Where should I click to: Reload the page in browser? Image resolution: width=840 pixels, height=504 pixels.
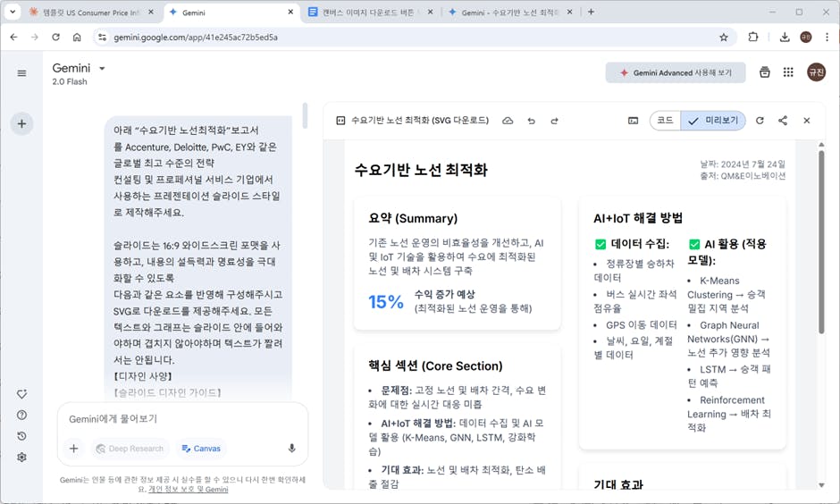[x=55, y=37]
